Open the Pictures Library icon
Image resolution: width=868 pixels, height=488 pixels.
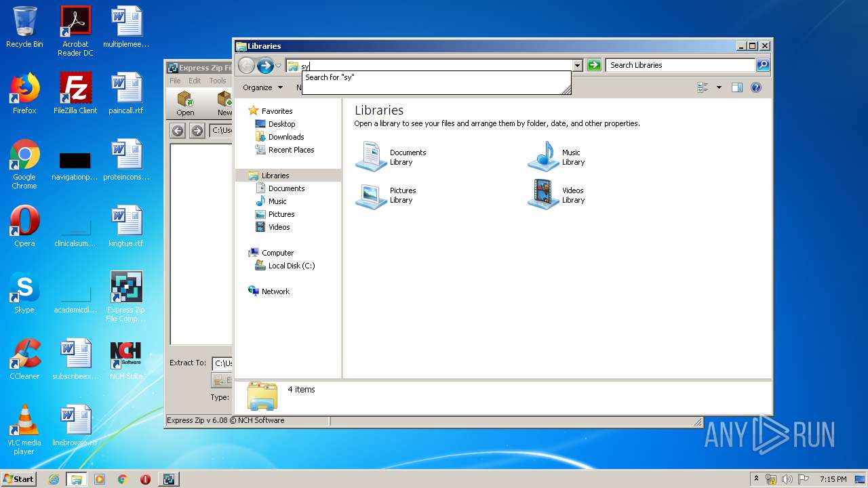coord(386,195)
